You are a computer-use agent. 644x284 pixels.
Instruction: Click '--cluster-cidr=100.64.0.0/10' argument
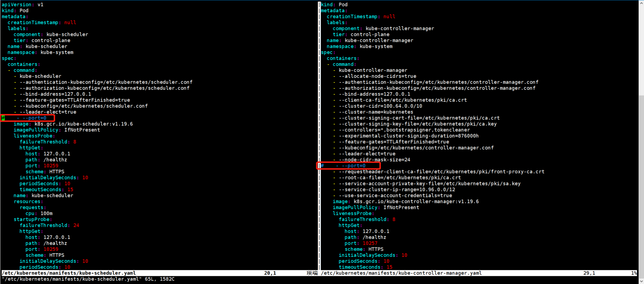click(x=381, y=106)
